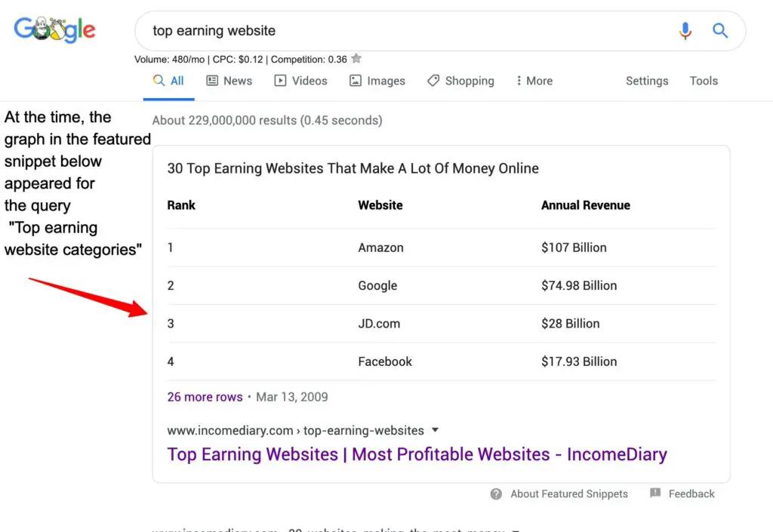Screen dimensions: 773x532
Task: Click the $28 Billion revenue value
Action: (x=571, y=324)
